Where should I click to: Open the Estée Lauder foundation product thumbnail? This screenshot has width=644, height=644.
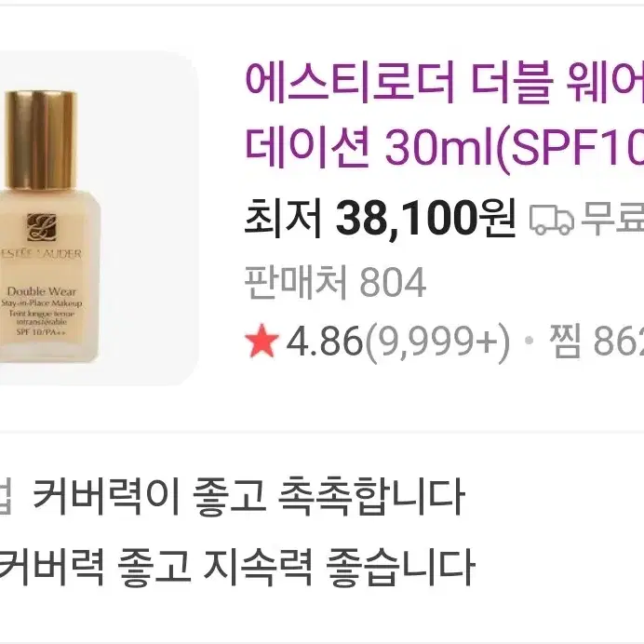click(99, 218)
